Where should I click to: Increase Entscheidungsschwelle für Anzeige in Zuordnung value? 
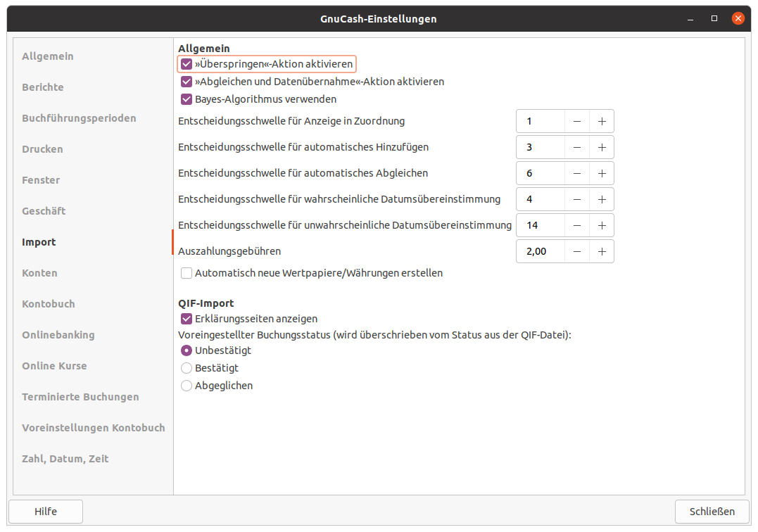(602, 121)
